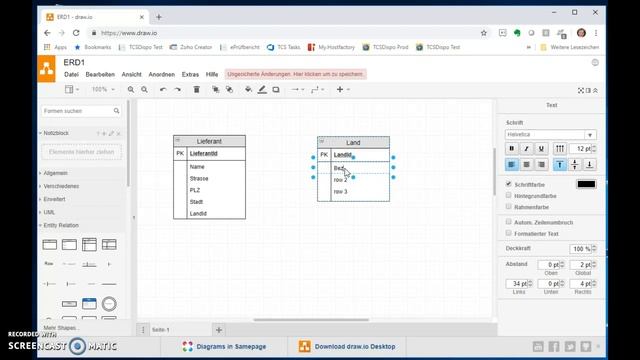
Task: Toggle fullscreen mode icon
Action: [581, 91]
